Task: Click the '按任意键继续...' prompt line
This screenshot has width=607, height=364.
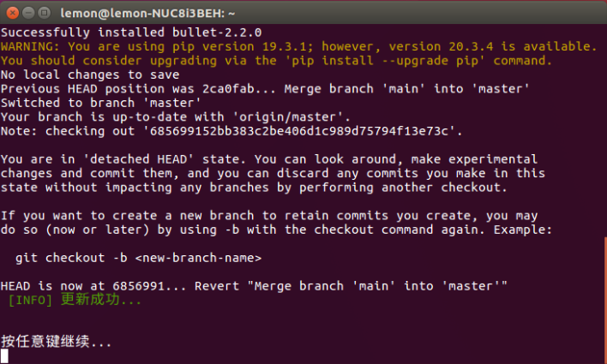Action: (x=56, y=342)
